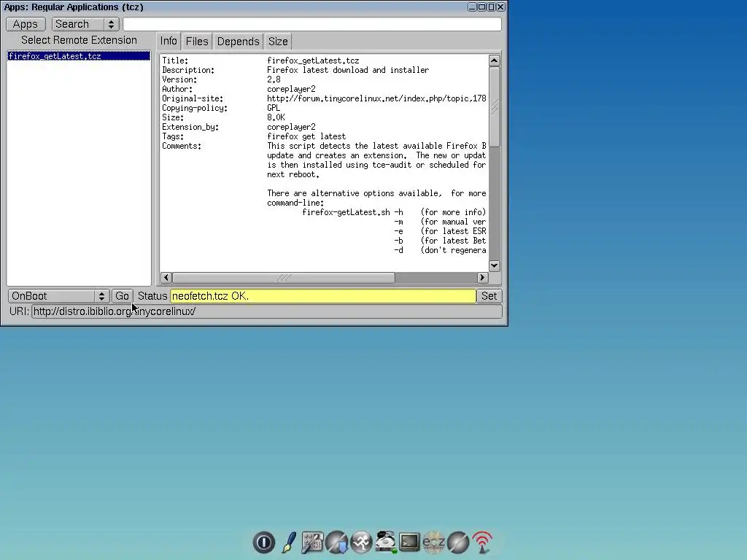Click the 'firefox-getLatest.sh -h' command line
The width and height of the screenshot is (747, 560).
352,212
